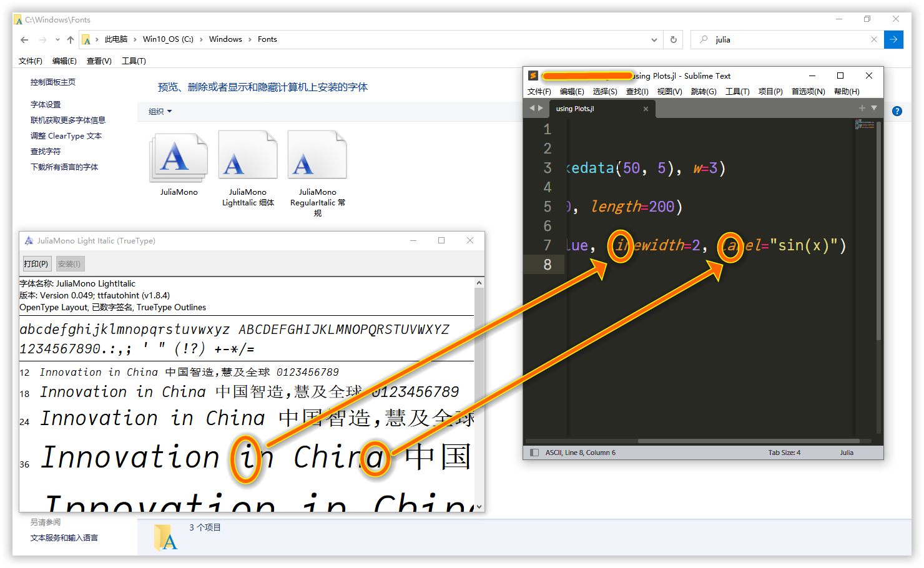The height and width of the screenshot is (568, 924).
Task: Close the using Plots.jl tab
Action: 646,109
